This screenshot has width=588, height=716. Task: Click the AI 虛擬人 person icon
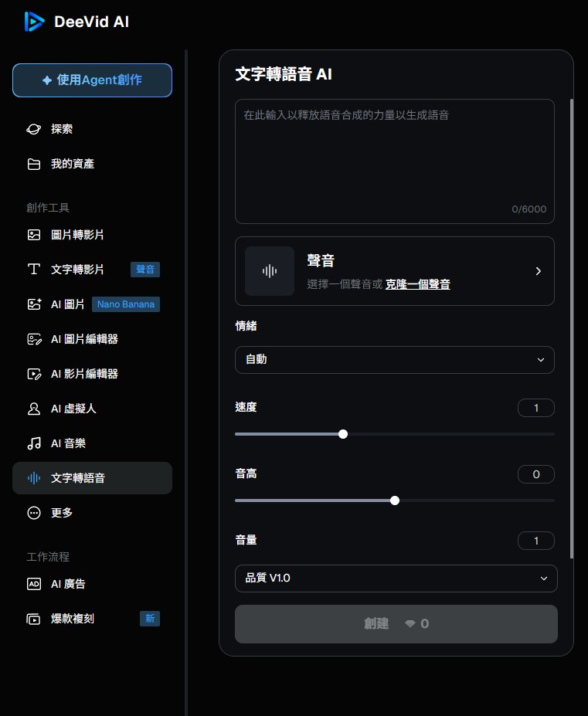pos(34,409)
